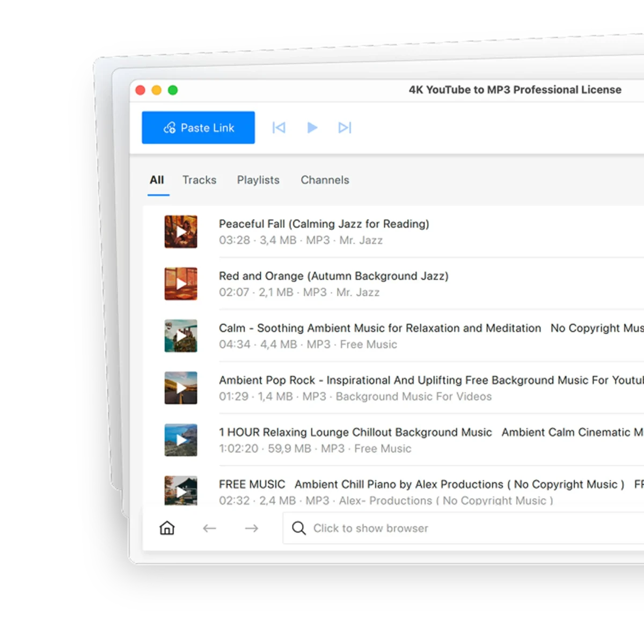Viewport: 644px width, 644px height.
Task: Click the Paste Link button
Action: [x=198, y=128]
